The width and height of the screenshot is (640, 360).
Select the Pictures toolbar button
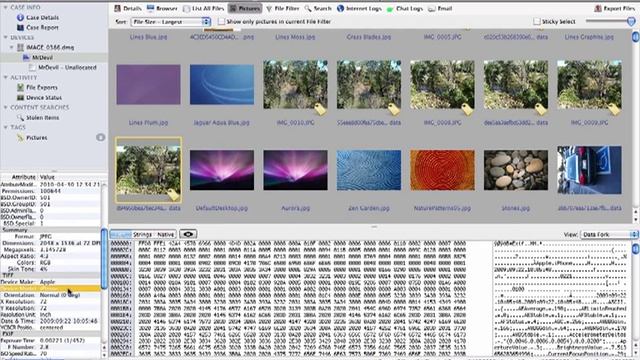tap(244, 8)
